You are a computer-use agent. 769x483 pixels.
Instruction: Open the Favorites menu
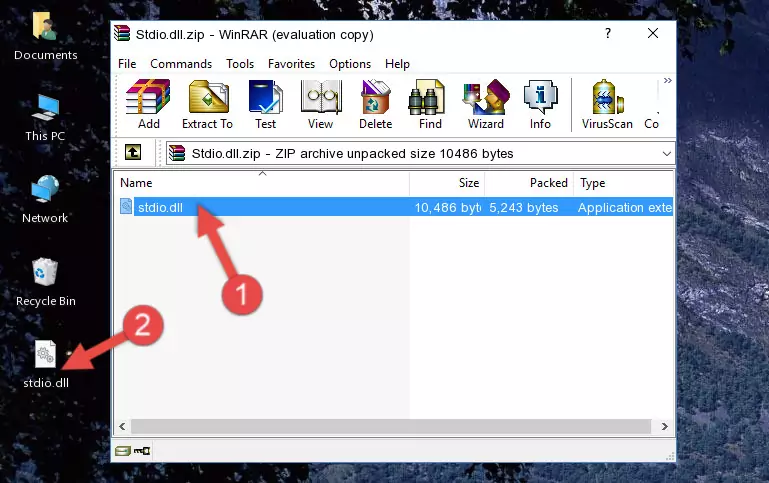click(x=291, y=64)
